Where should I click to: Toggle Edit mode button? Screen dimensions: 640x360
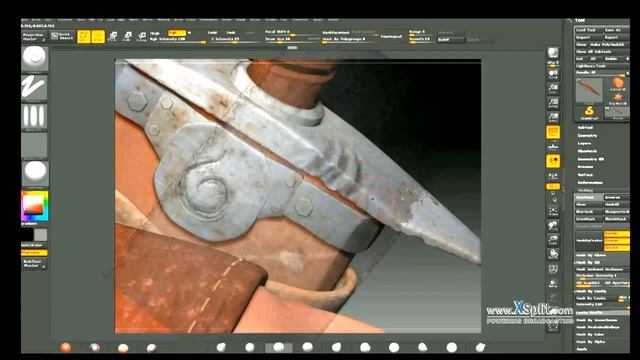[x=84, y=36]
